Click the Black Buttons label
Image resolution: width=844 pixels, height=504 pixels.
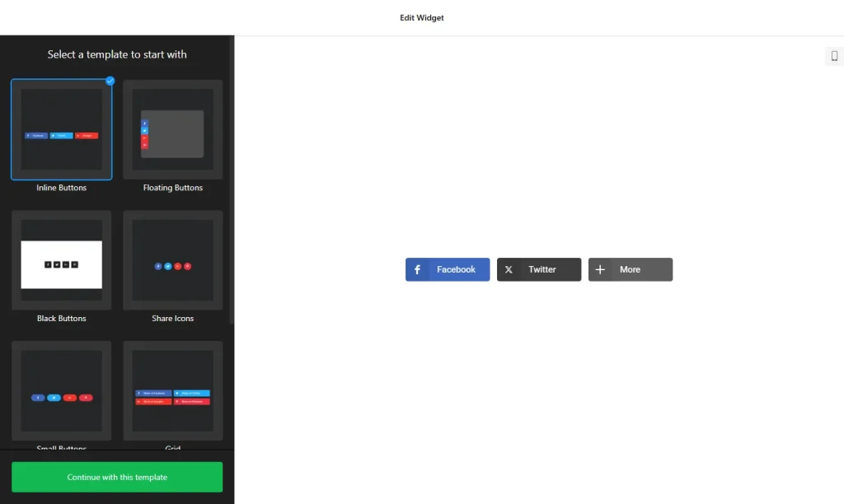(x=61, y=319)
